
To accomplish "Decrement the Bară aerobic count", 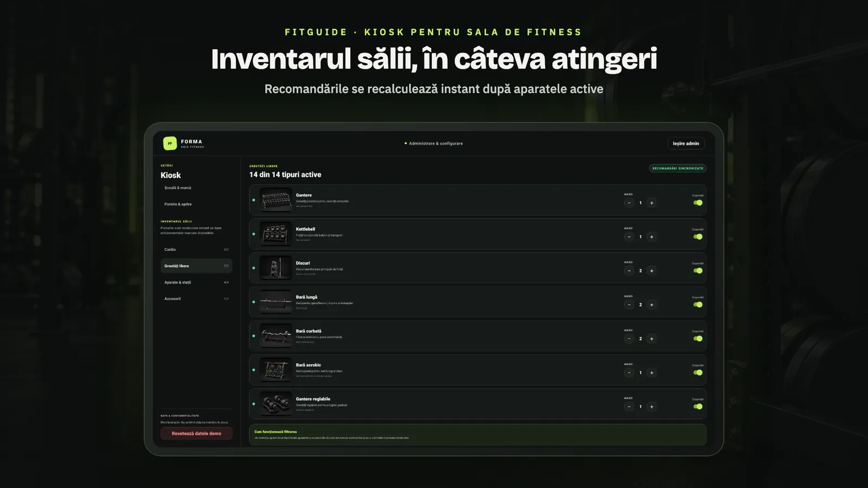I will tap(629, 373).
